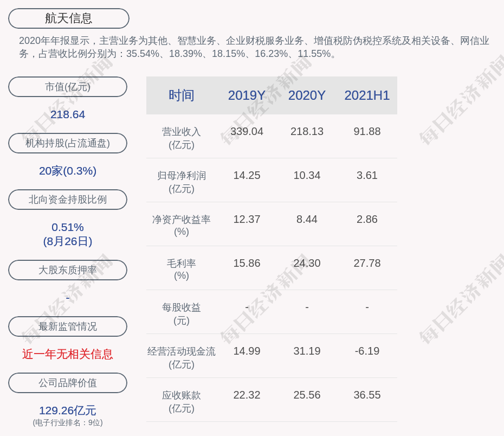Screen dimensions: 504x436
Task: Click the red 近一年无相关信息 text
Action: point(68,354)
